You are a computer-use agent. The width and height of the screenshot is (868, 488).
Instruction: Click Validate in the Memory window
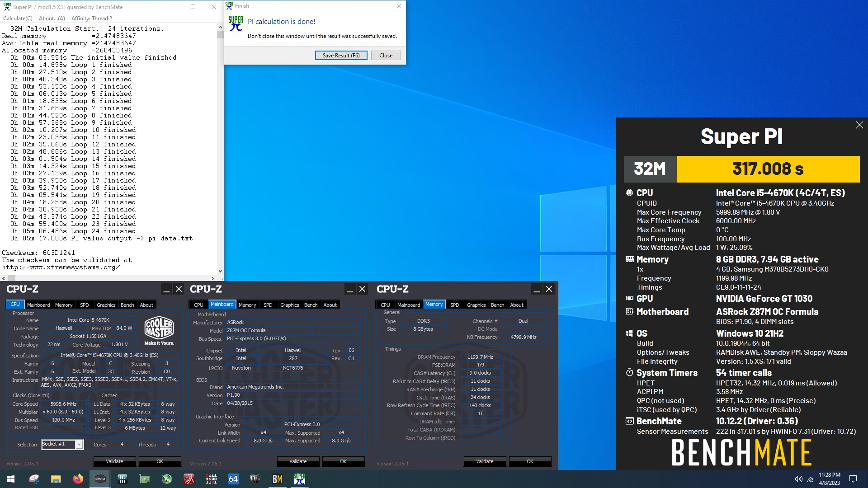tap(485, 461)
